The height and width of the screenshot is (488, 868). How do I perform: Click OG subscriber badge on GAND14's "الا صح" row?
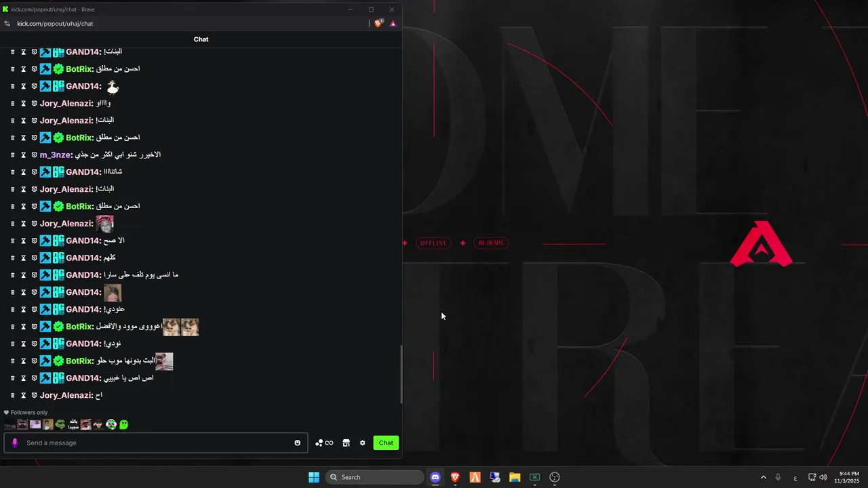(x=58, y=241)
